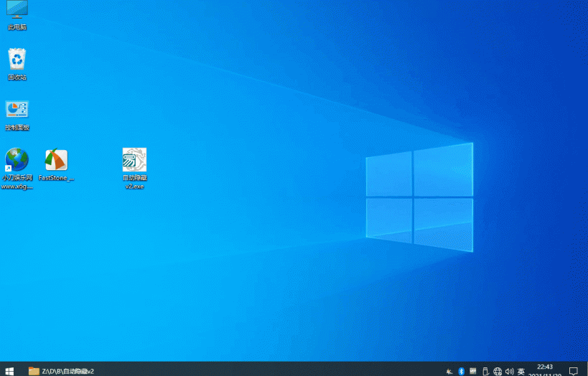Open the notification action center
The width and height of the screenshot is (588, 376).
point(574,371)
